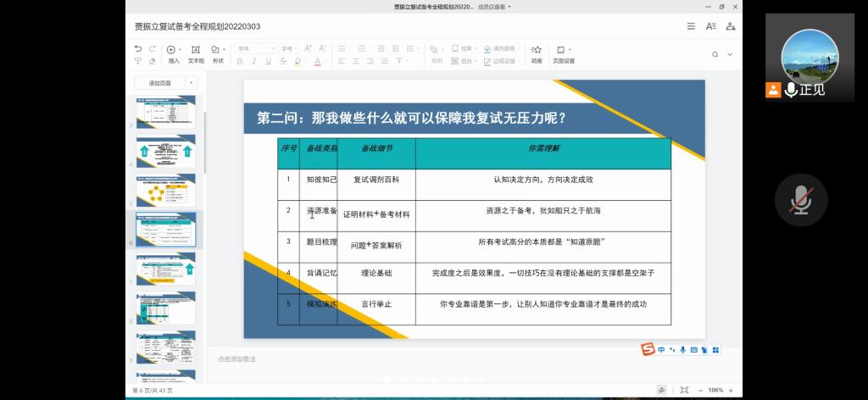
Task: Toggle italic text formatting
Action: tap(254, 61)
